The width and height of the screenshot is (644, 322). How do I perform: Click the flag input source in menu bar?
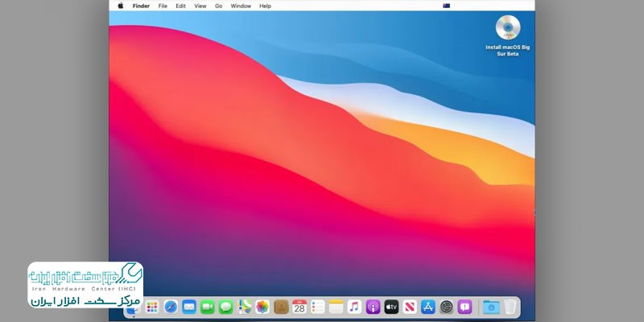pyautogui.click(x=447, y=6)
